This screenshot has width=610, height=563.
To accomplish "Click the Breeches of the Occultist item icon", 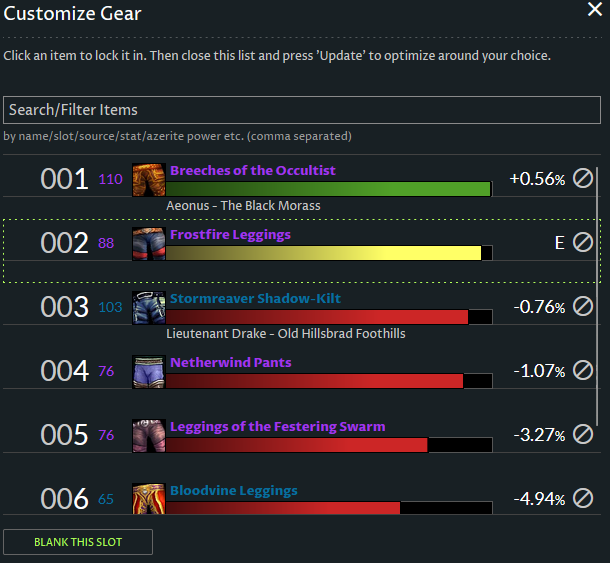I will point(148,179).
